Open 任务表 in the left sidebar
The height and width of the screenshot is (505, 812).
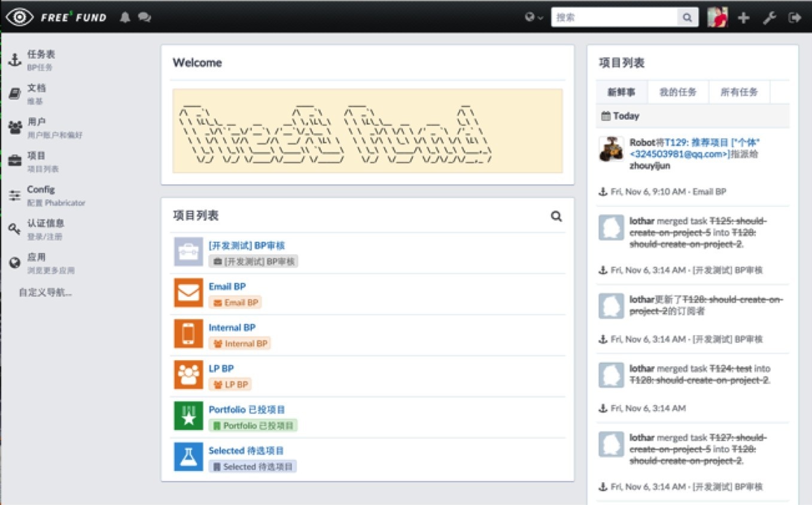pos(41,54)
